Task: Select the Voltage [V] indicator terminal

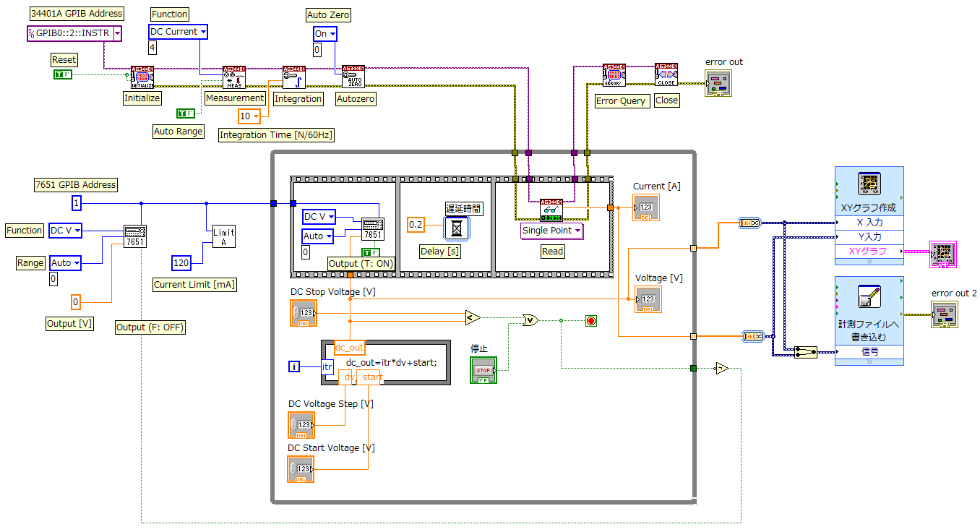Action: [648, 299]
